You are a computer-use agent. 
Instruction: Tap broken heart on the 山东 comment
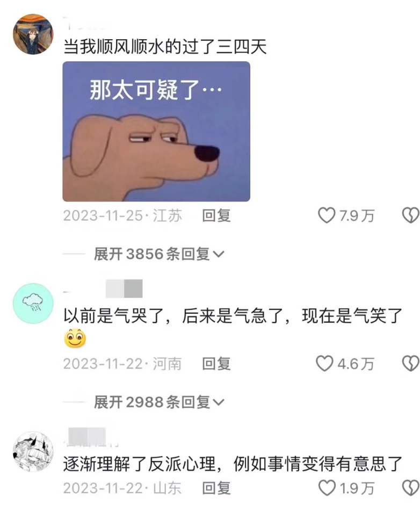coord(411,488)
